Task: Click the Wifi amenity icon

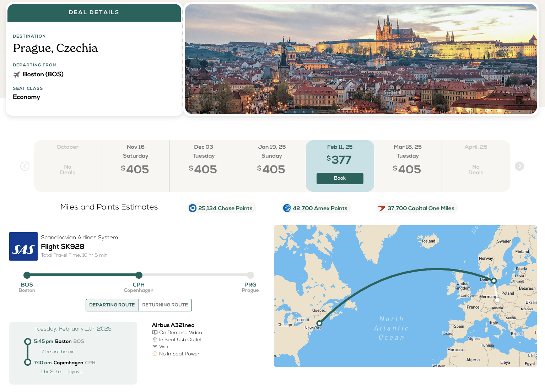Action: 155,347
